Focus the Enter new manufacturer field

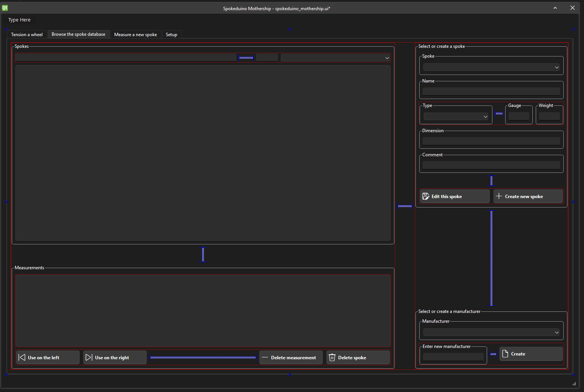tap(453, 357)
